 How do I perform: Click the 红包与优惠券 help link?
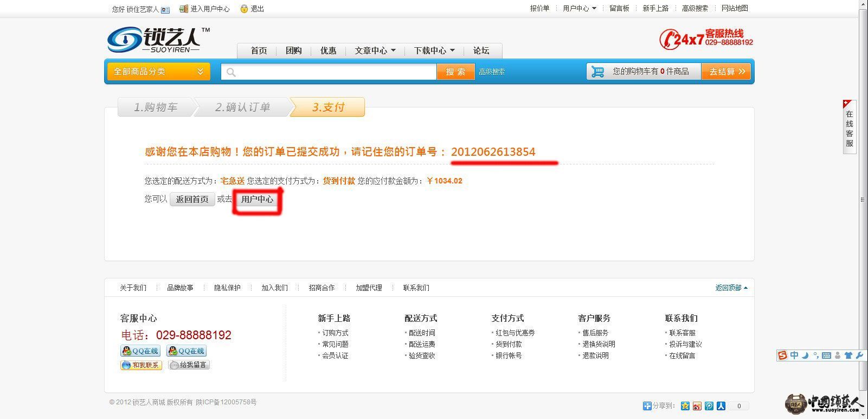[x=515, y=333]
